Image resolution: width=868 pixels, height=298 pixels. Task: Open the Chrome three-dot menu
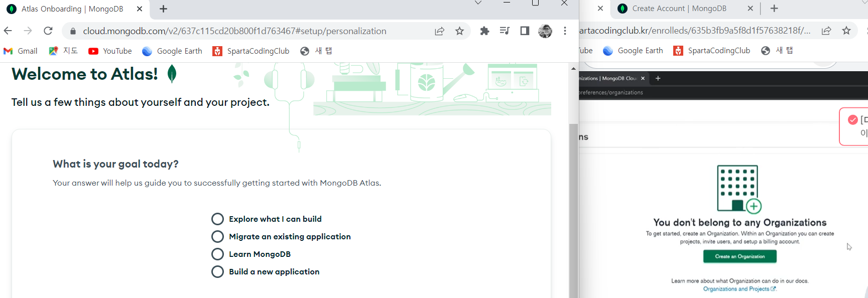tap(565, 31)
